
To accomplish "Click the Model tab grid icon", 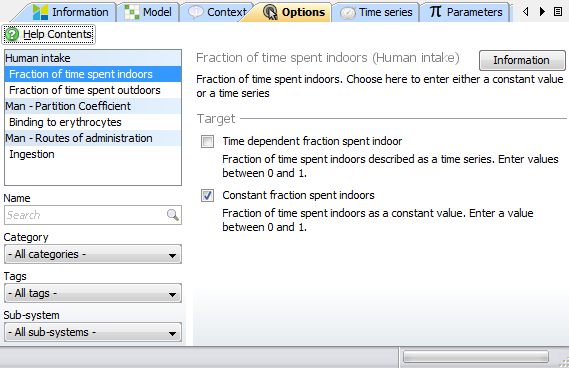I will [x=131, y=12].
